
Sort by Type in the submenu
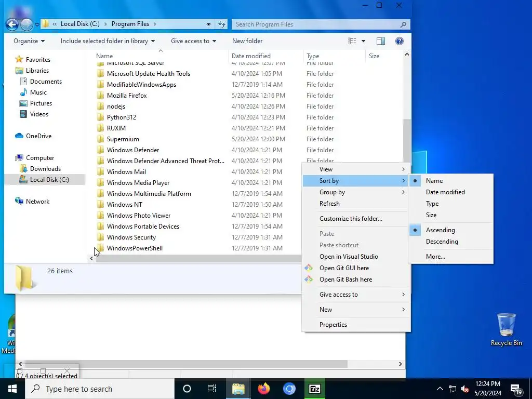point(451,204)
